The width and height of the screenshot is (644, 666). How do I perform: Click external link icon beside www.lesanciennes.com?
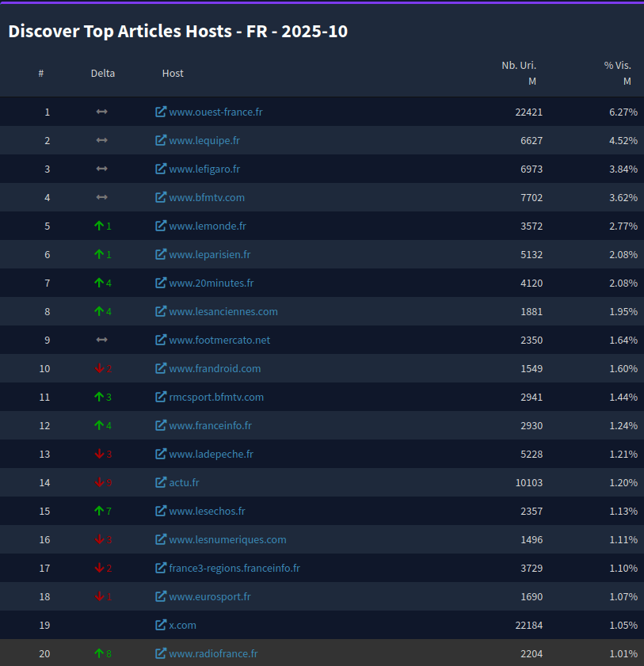(161, 311)
